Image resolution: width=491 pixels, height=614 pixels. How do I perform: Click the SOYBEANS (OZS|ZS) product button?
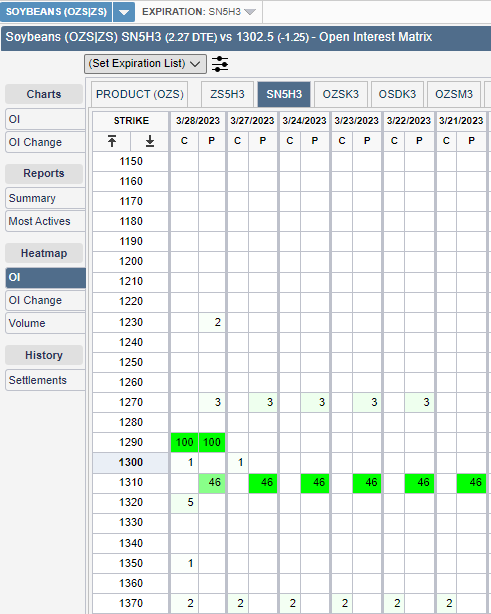(x=56, y=12)
